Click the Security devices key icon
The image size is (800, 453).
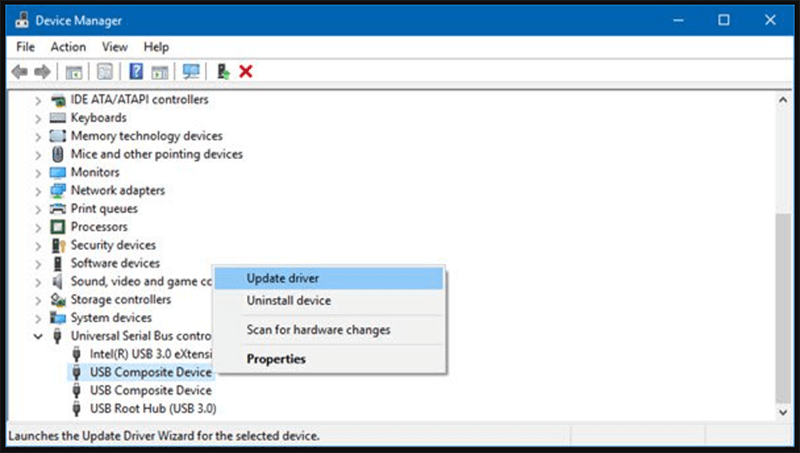58,245
